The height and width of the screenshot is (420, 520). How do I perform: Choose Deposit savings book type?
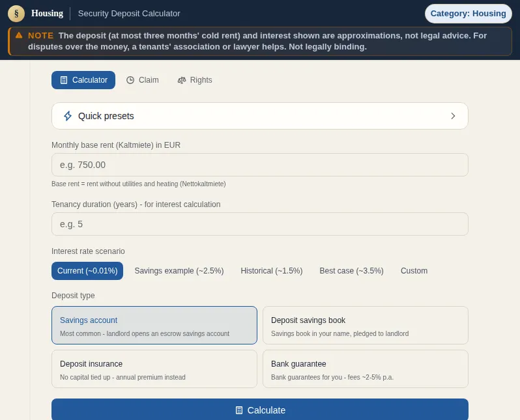pos(366,325)
